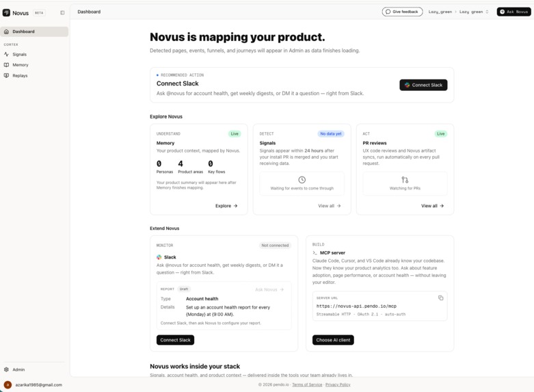The height and width of the screenshot is (392, 534).
Task: Click the Memory book icon
Action: [x=6, y=65]
